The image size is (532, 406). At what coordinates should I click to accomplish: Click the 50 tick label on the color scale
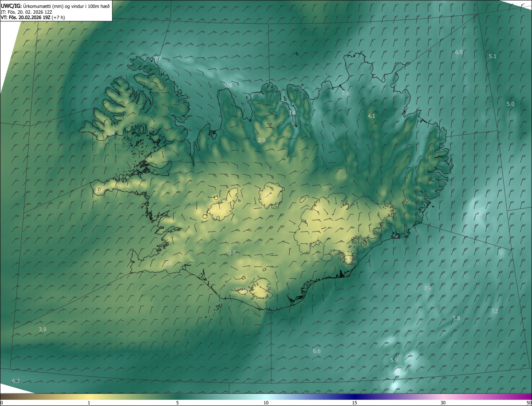pos(529,403)
